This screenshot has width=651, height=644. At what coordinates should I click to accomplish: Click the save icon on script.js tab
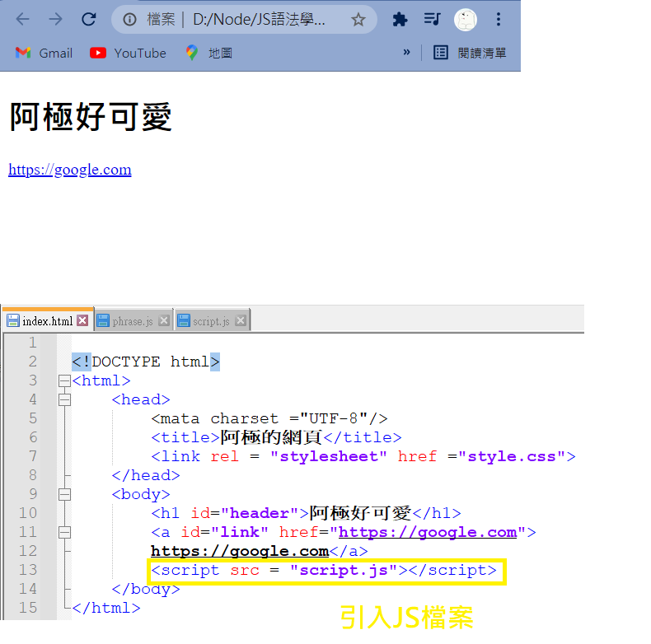tap(184, 320)
